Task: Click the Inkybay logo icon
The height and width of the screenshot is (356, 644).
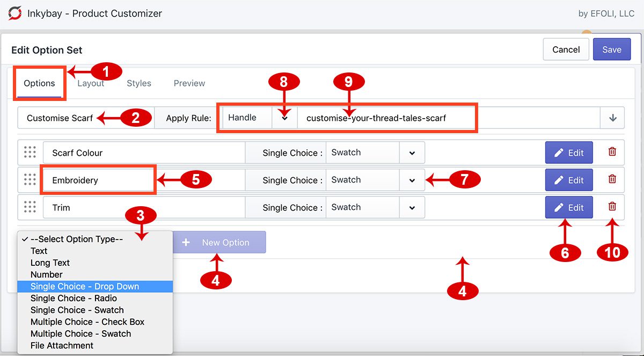Action: coord(14,14)
